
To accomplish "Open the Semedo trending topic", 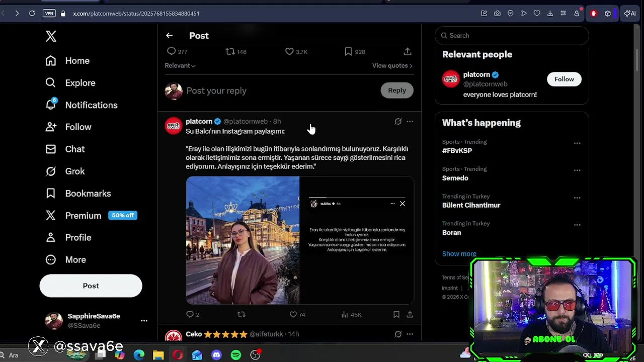I will [x=455, y=178].
